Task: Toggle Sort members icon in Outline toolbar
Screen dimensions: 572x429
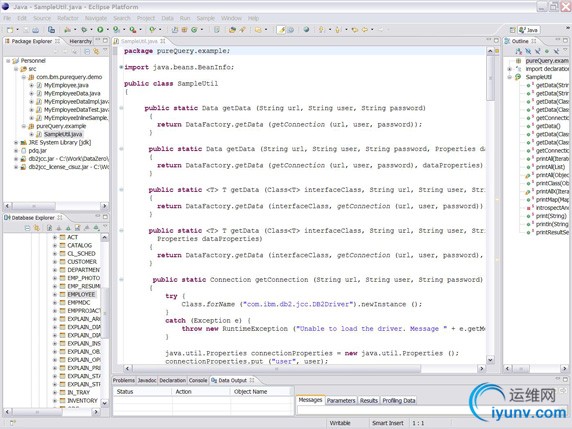Action: [x=519, y=51]
